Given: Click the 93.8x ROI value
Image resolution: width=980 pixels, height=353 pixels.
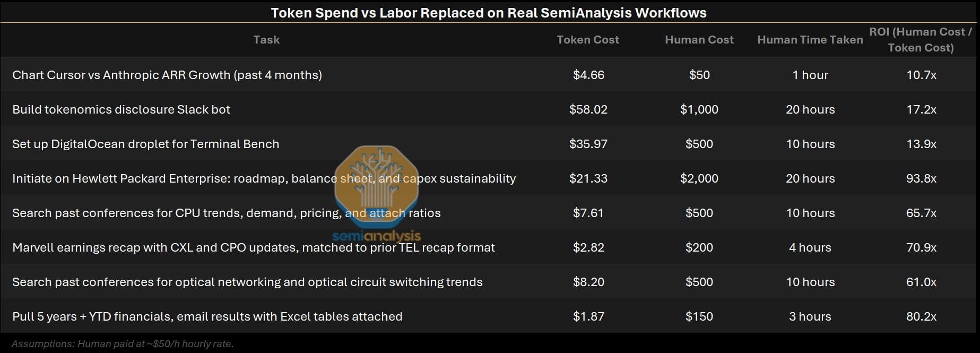Looking at the screenshot, I should [921, 178].
